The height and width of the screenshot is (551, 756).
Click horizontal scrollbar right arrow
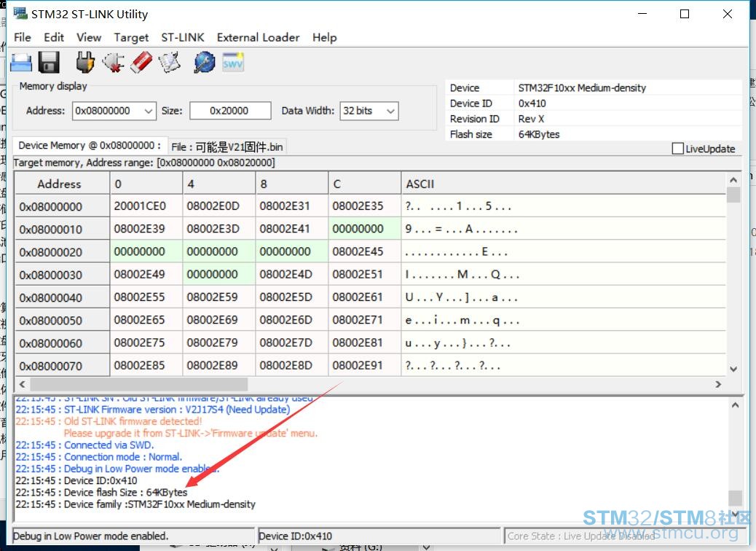(718, 385)
